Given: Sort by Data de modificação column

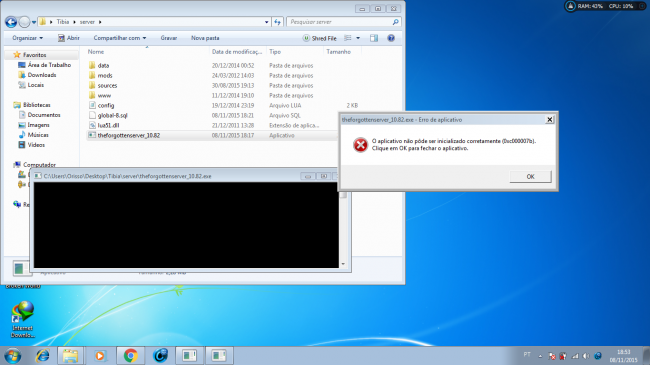Looking at the screenshot, I should tap(237, 52).
